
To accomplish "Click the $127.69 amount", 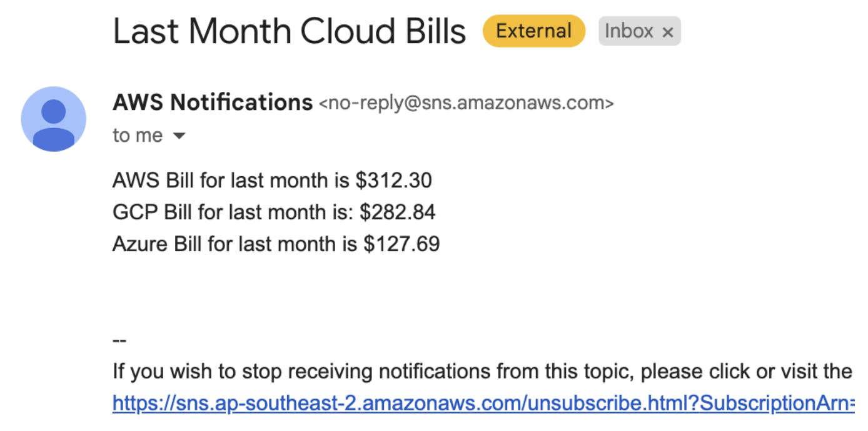I will pos(402,244).
